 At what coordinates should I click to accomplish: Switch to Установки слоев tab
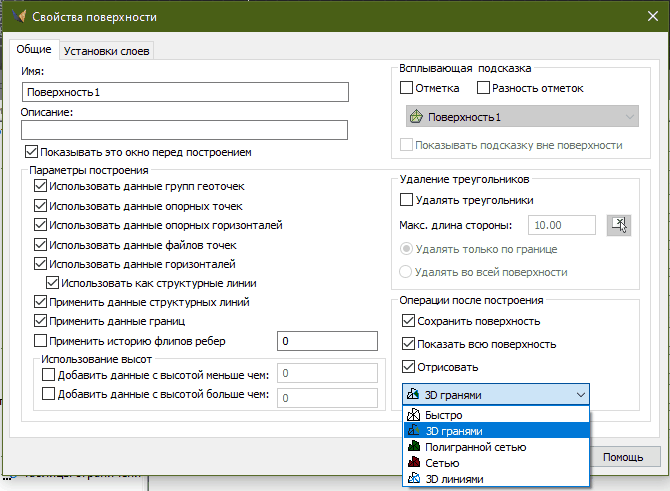click(x=108, y=51)
